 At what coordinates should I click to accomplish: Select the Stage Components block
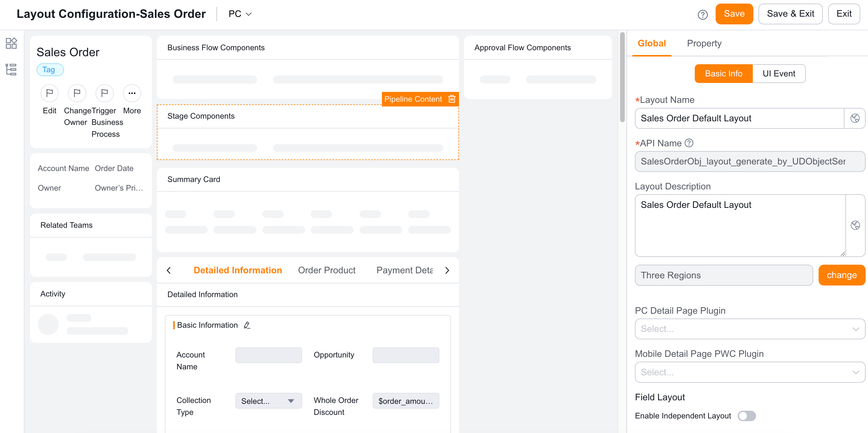[308, 132]
